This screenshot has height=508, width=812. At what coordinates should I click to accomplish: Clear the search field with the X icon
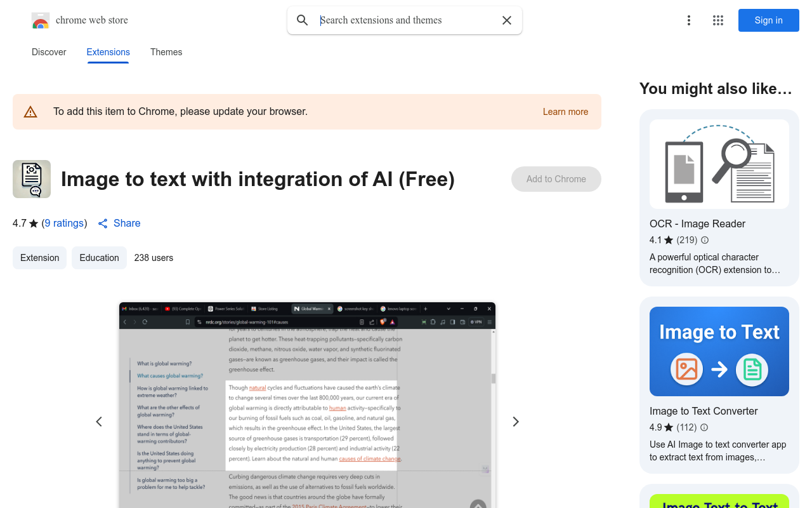[x=507, y=20]
